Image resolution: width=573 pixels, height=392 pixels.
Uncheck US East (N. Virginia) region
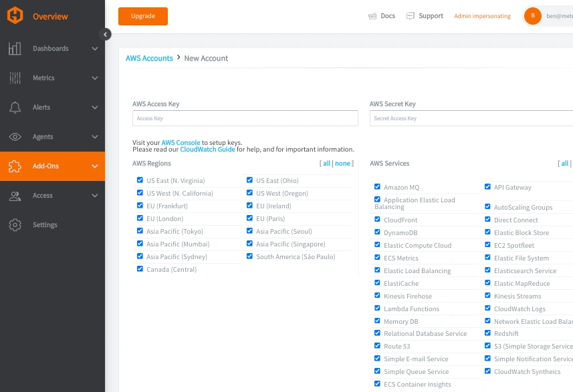(140, 180)
